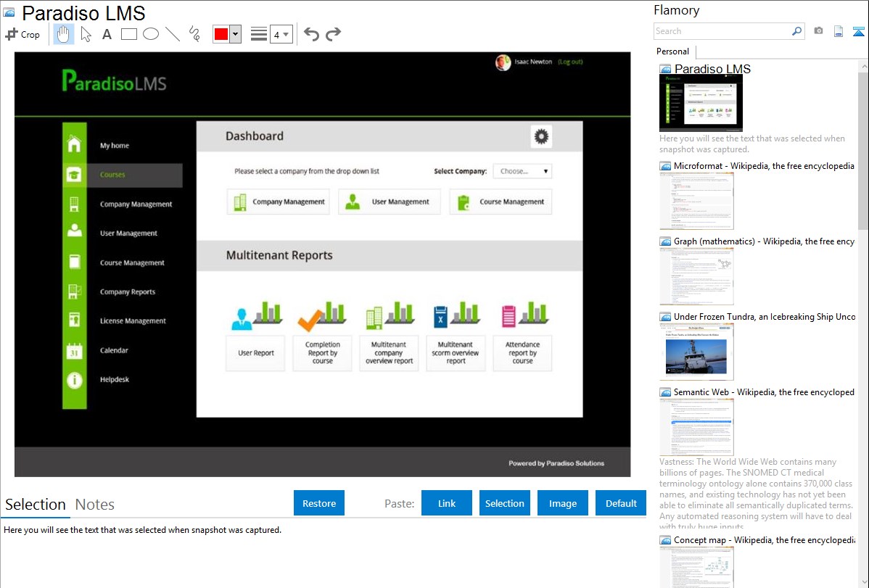The height and width of the screenshot is (588, 869).
Task: Click the Company Management dashboard button
Action: click(x=279, y=202)
